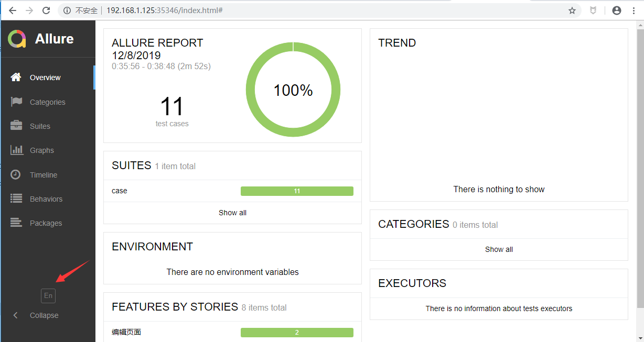The image size is (644, 342).
Task: Navigate to the Behaviors page
Action: coord(48,199)
